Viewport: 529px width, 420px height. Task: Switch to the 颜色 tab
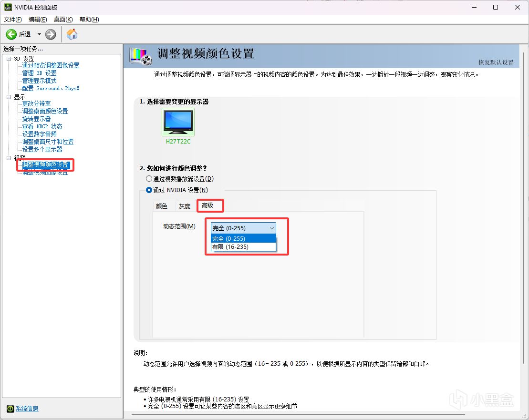click(162, 206)
